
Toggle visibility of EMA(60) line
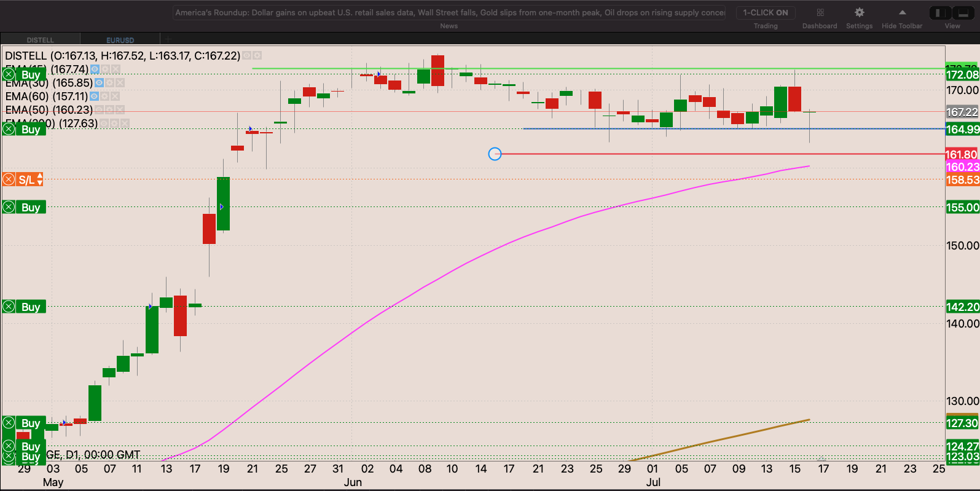[94, 96]
